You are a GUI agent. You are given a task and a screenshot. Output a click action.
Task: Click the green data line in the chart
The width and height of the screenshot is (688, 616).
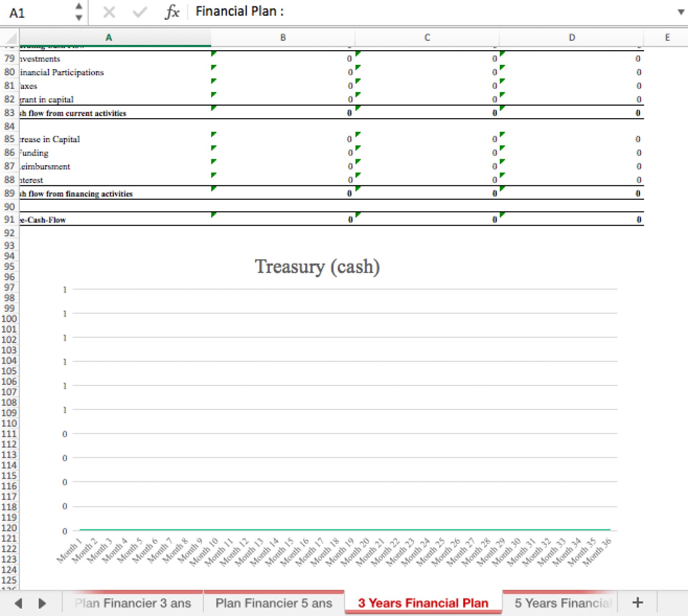345,529
